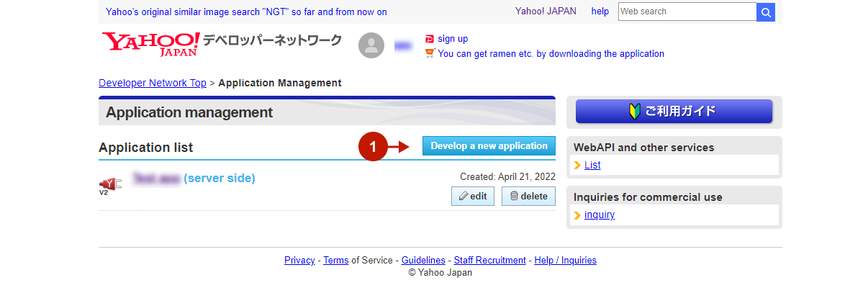Click Develop a new application button
The width and height of the screenshot is (868, 293).
point(489,146)
